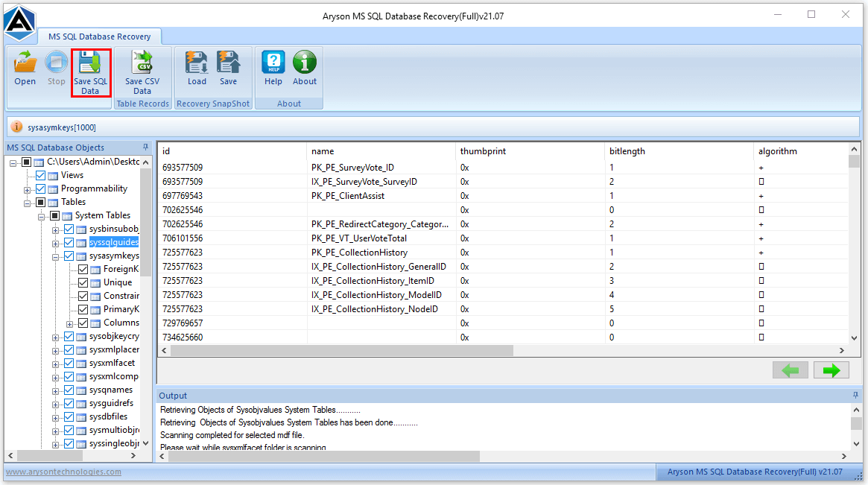
Task: Click the algorithm column header
Action: pos(800,151)
